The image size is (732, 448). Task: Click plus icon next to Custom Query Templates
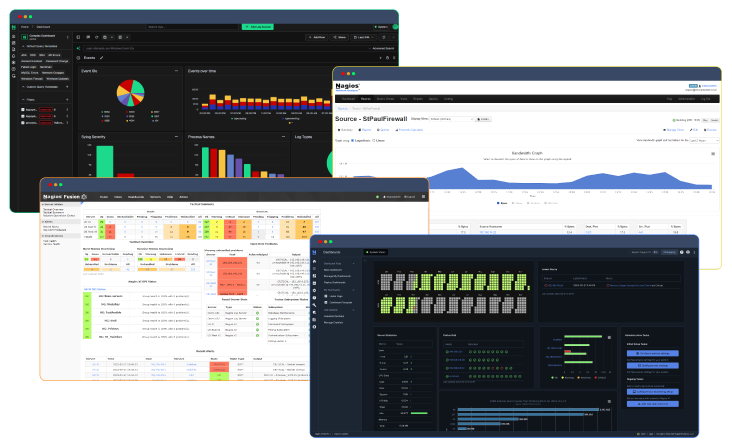tap(67, 87)
